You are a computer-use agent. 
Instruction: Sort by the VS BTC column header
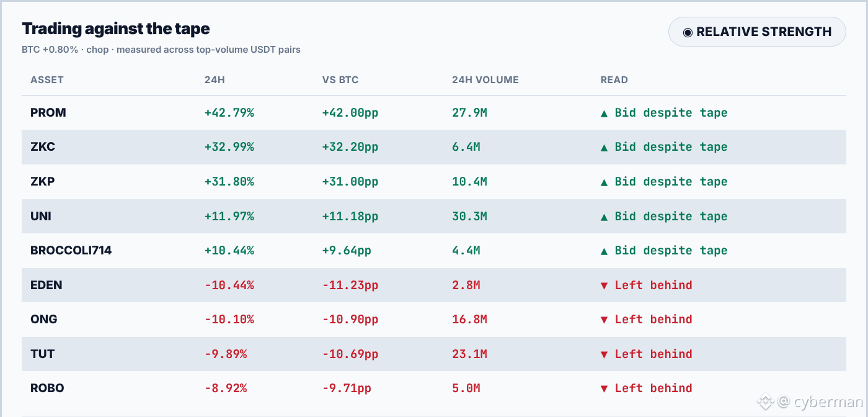tap(340, 80)
